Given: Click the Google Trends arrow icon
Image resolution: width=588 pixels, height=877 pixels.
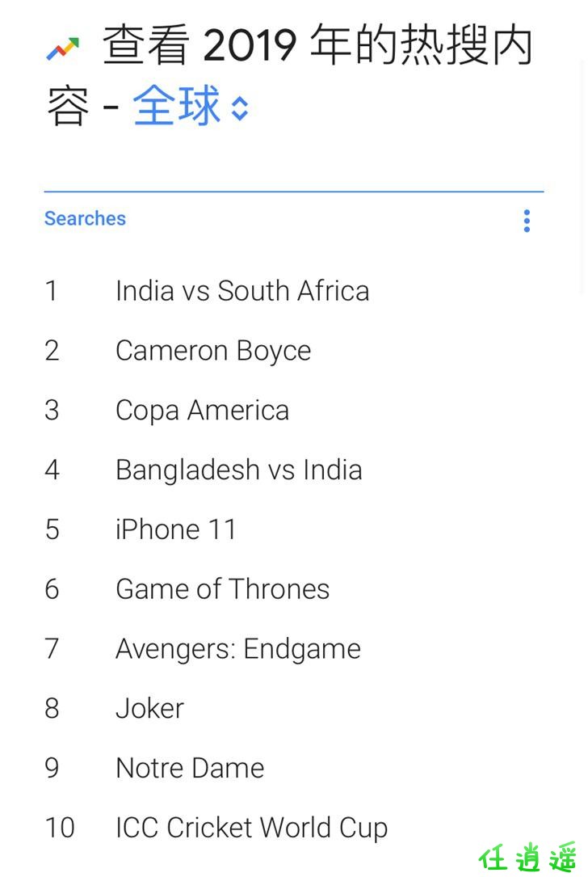Looking at the screenshot, I should coord(63,48).
